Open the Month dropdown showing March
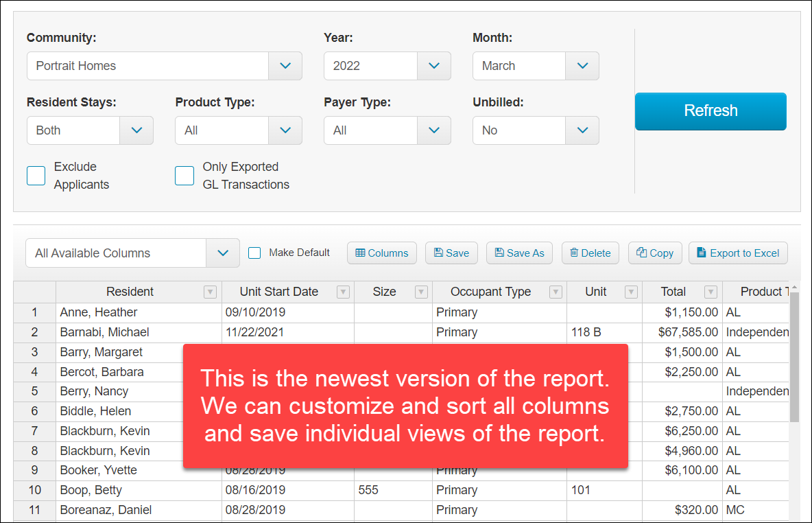Screen dimensions: 812x523 pos(582,66)
